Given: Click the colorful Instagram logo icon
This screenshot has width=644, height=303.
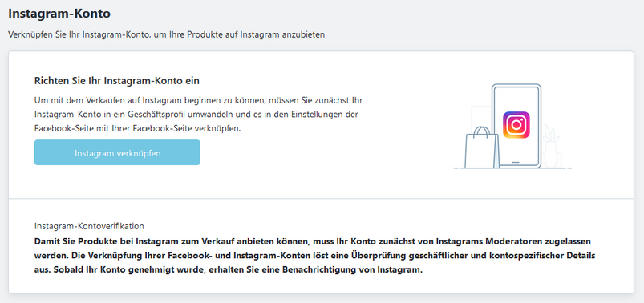Looking at the screenshot, I should point(516,125).
